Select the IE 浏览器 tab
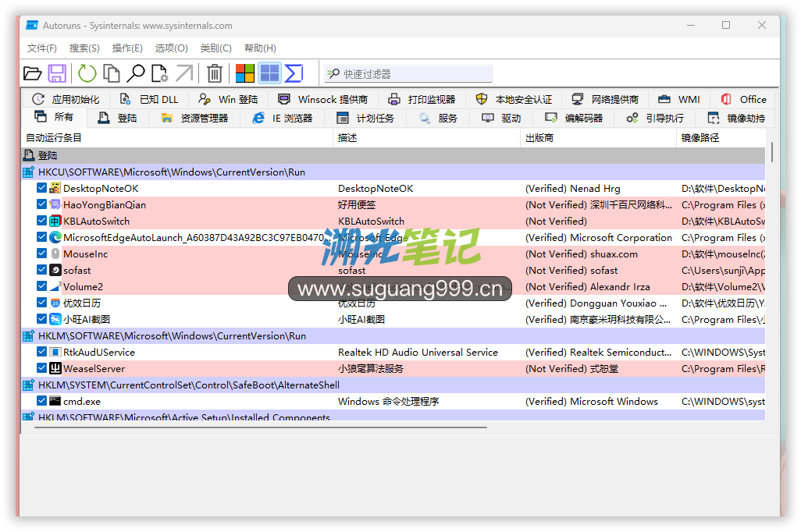The width and height of the screenshot is (801, 532). click(x=283, y=118)
